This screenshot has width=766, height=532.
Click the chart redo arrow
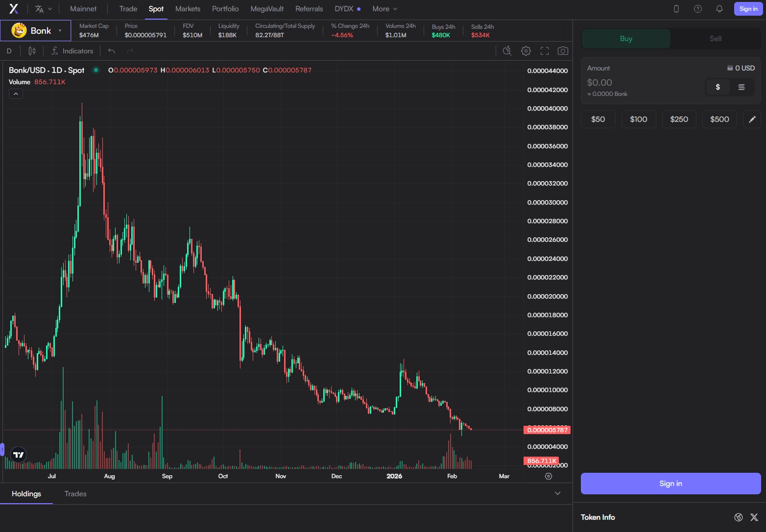[130, 51]
